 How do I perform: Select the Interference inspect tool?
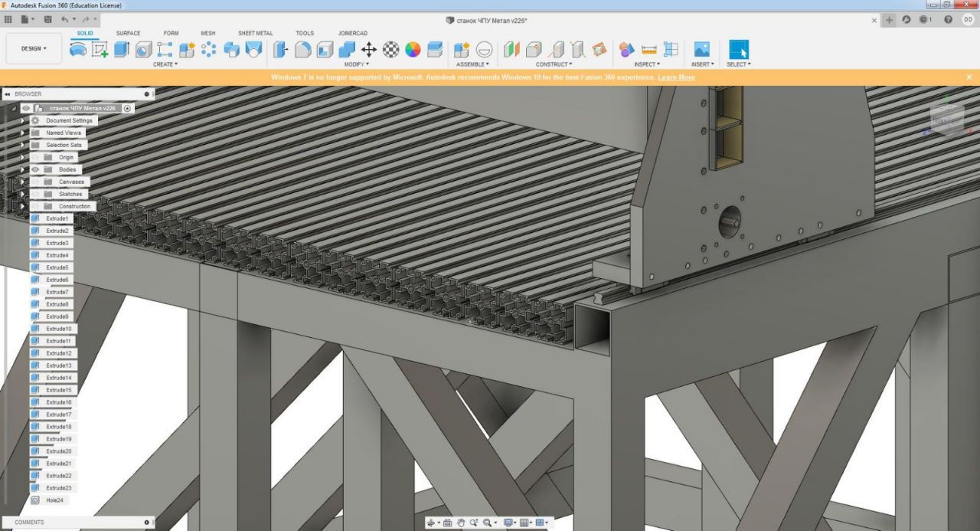click(x=627, y=50)
